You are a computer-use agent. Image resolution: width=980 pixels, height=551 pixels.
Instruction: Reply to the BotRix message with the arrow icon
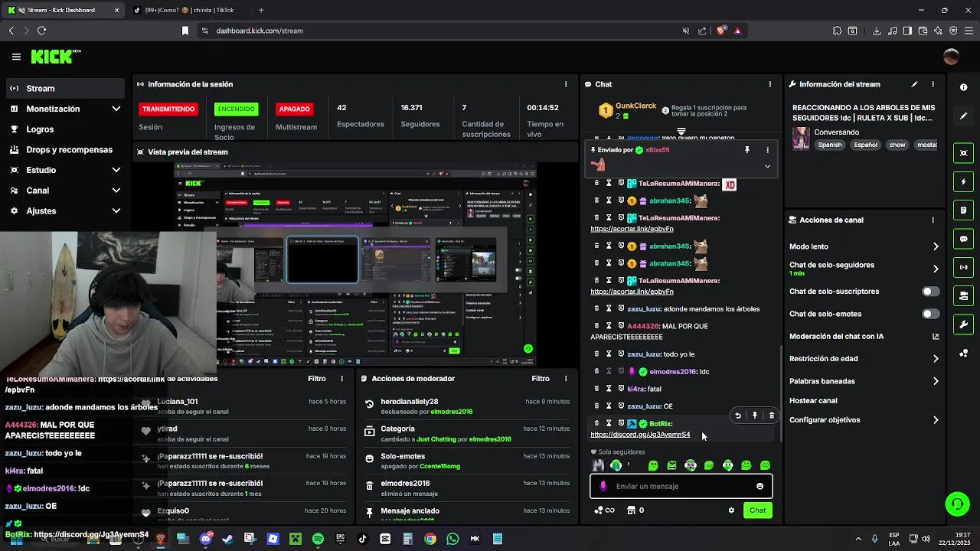coord(737,416)
